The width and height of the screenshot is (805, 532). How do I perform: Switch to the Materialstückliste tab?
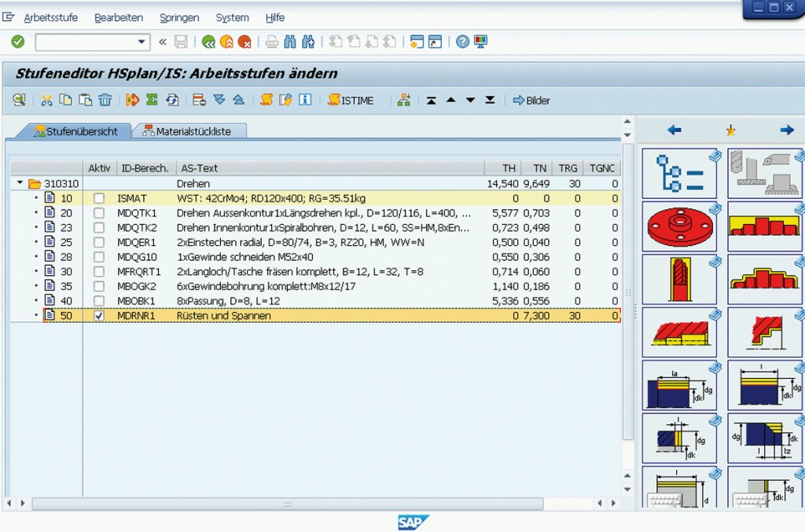point(189,131)
